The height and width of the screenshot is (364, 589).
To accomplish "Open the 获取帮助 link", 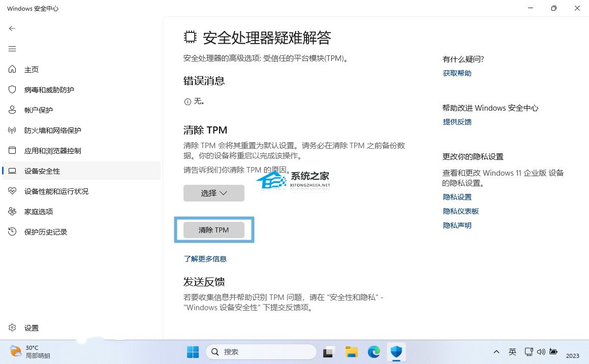I will click(x=456, y=73).
